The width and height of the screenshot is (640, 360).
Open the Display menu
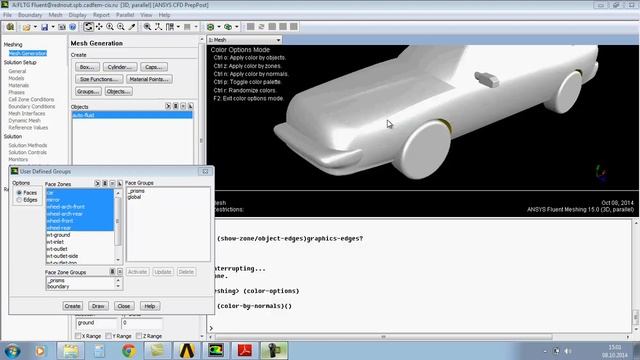tap(78, 15)
